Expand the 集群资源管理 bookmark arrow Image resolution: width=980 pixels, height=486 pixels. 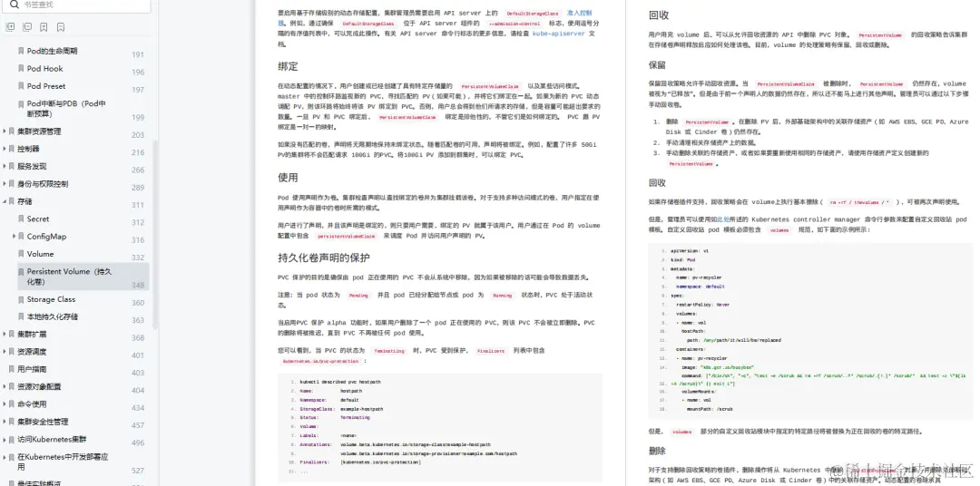[x=5, y=131]
